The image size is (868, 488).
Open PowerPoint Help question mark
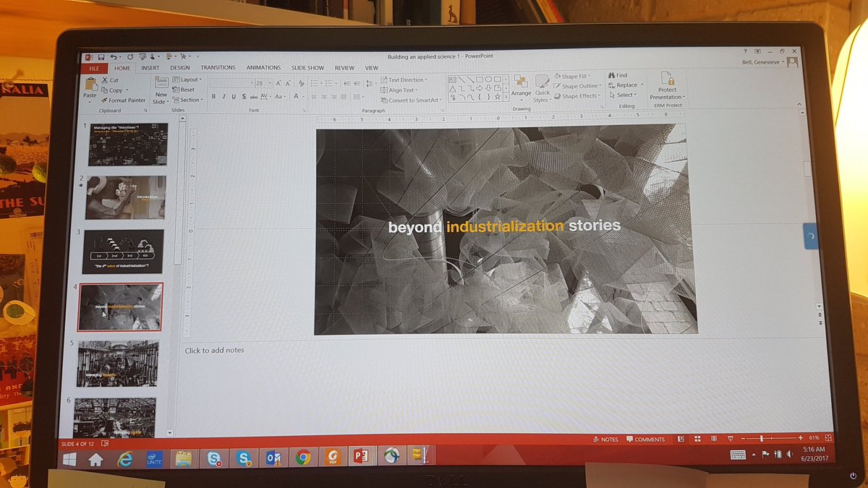[745, 52]
